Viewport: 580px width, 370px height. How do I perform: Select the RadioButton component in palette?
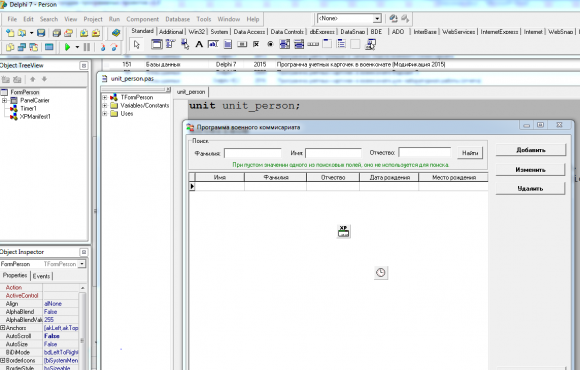[270, 44]
